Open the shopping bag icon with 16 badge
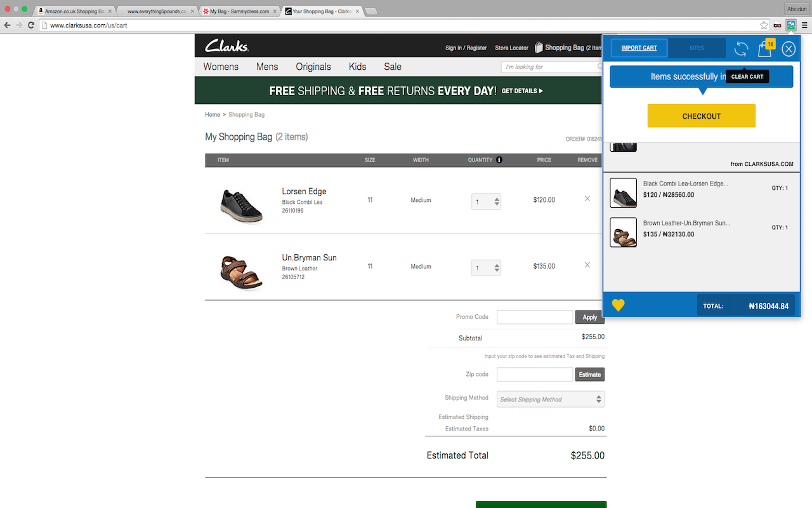The height and width of the screenshot is (508, 812). point(765,48)
